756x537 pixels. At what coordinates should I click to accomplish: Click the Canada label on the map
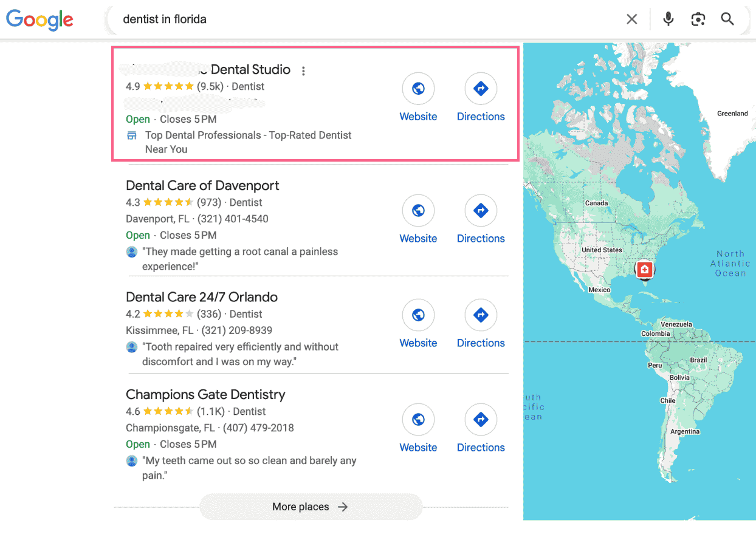[x=596, y=204]
